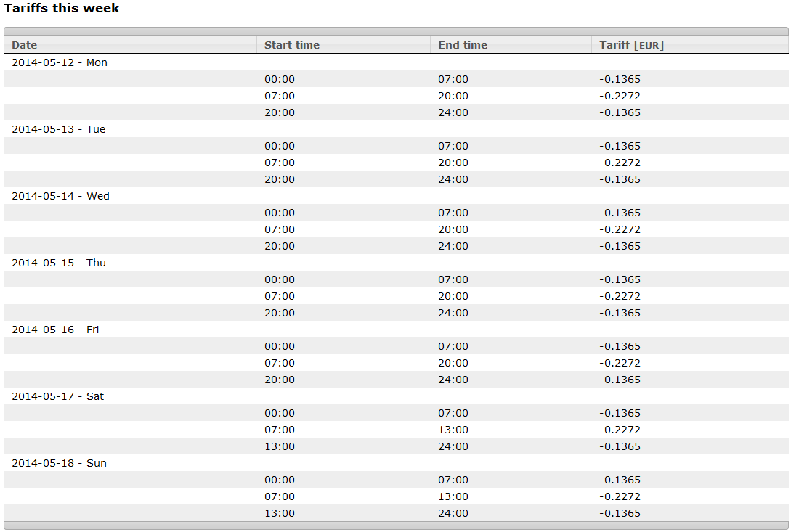
Task: Click Friday's -0.2272 tariff value
Action: (x=620, y=363)
